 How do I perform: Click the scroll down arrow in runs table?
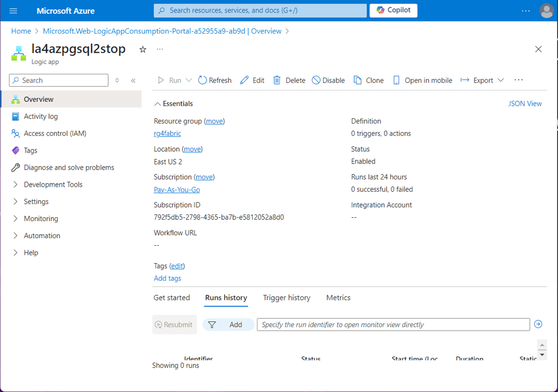pos(542,354)
